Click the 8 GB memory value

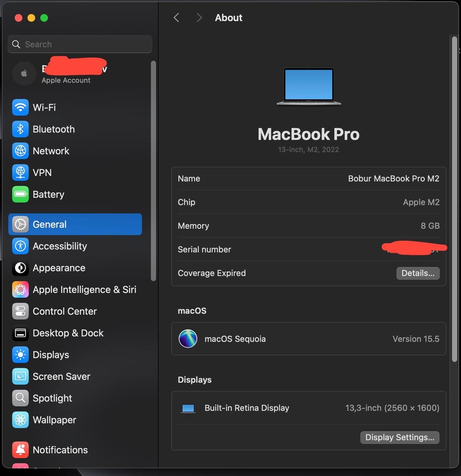pyautogui.click(x=430, y=226)
